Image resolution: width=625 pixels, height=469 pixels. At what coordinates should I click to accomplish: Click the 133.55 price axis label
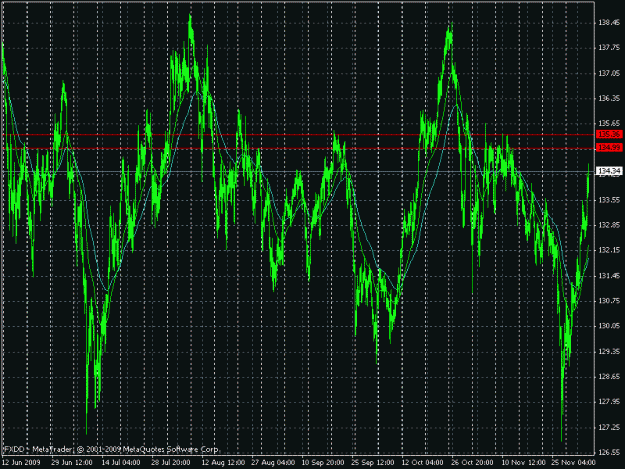(x=609, y=200)
